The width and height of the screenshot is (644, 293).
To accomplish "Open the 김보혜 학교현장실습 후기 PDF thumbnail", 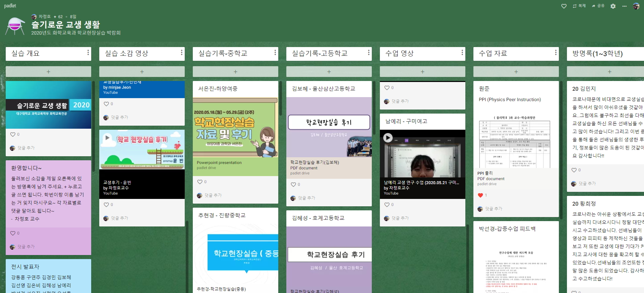I will tap(329, 127).
